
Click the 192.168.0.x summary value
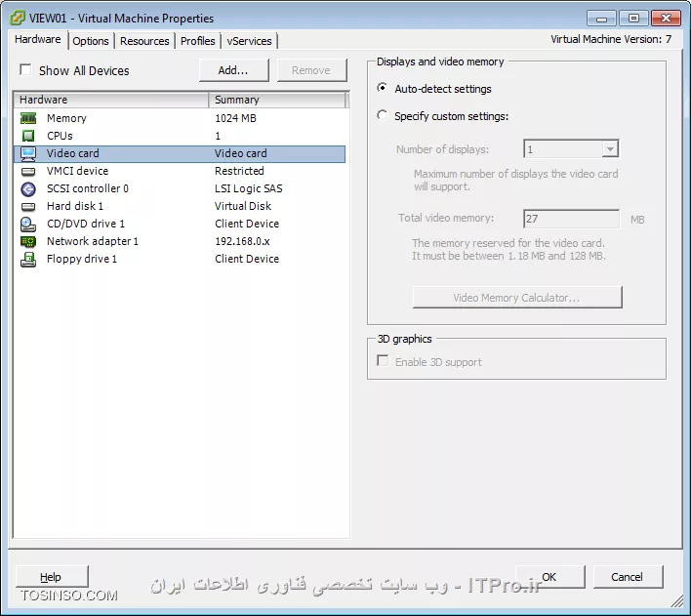click(x=242, y=242)
